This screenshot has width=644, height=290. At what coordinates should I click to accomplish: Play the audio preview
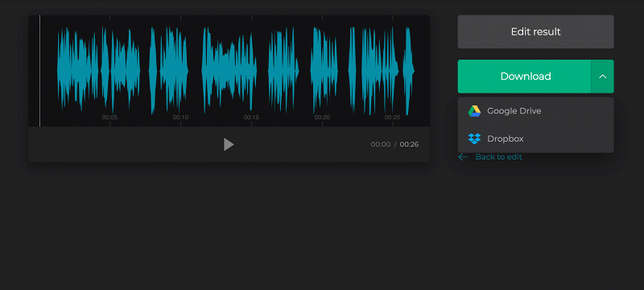(229, 144)
